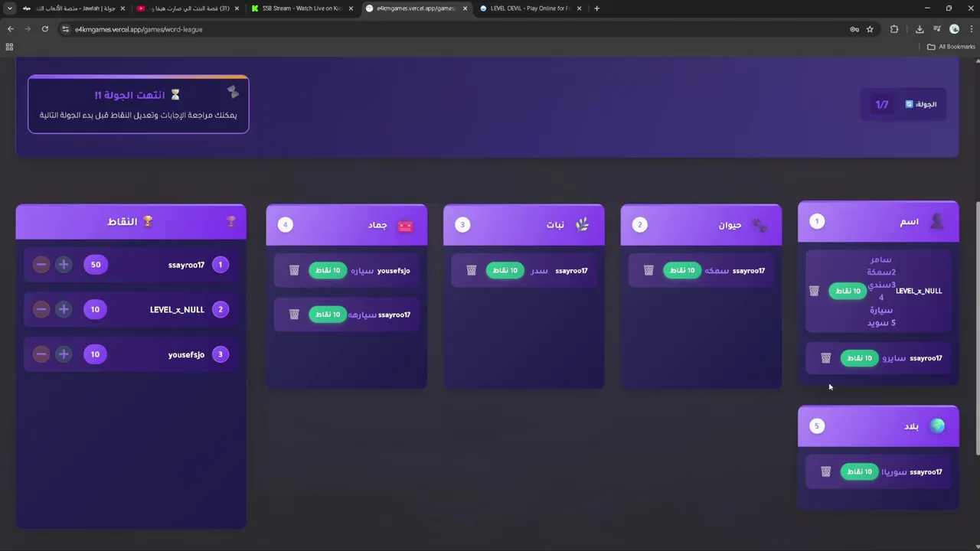Delete ssayroo17's plant answer سدر

click(x=472, y=270)
